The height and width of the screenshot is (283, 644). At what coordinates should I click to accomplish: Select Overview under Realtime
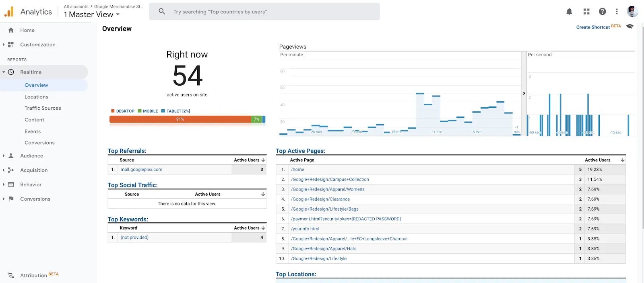36,85
